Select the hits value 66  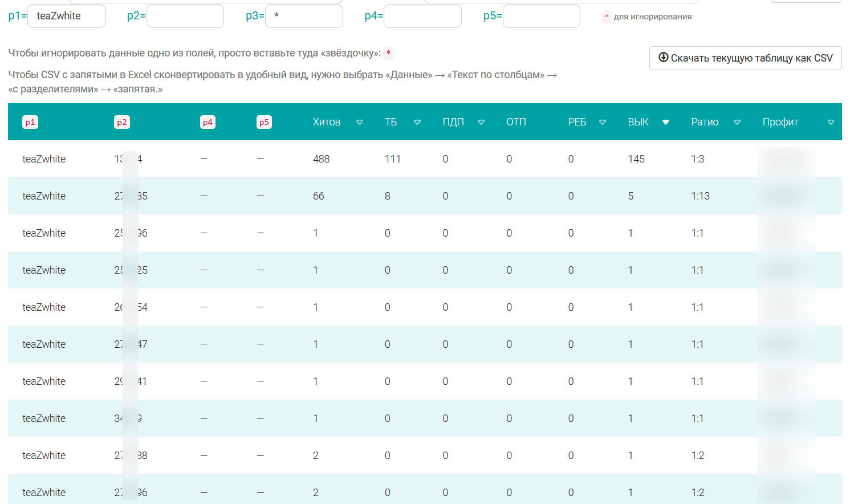point(319,196)
